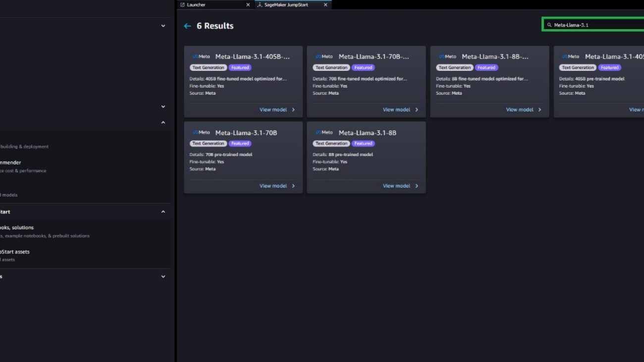Click chevron arrow on 405B fine-tuned card's View model
Screen dimensions: 644x362
pyautogui.click(x=293, y=110)
